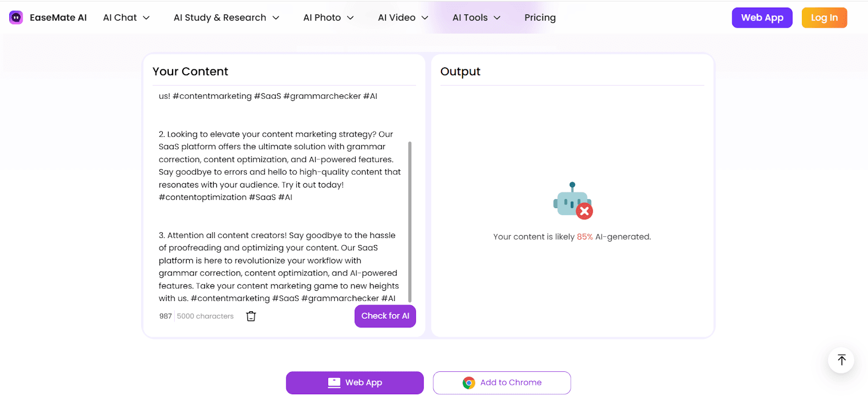
Task: Click the 987 character counter
Action: click(x=165, y=316)
